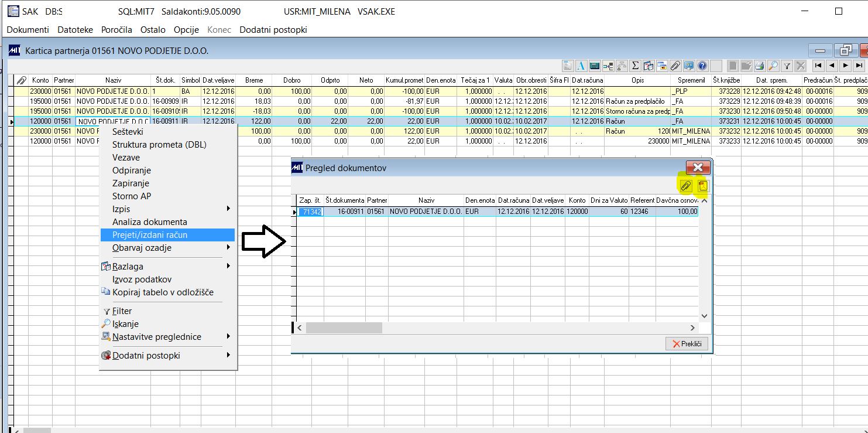The height and width of the screenshot is (433, 868).
Task: Click horizontal scrollbar thumb in Pregled dokumentov
Action: pos(344,328)
